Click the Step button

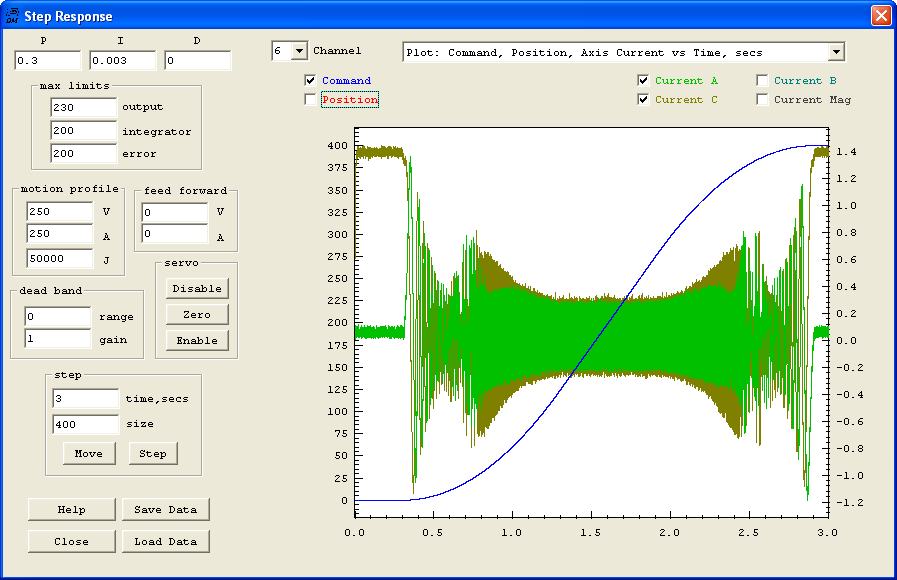153,453
